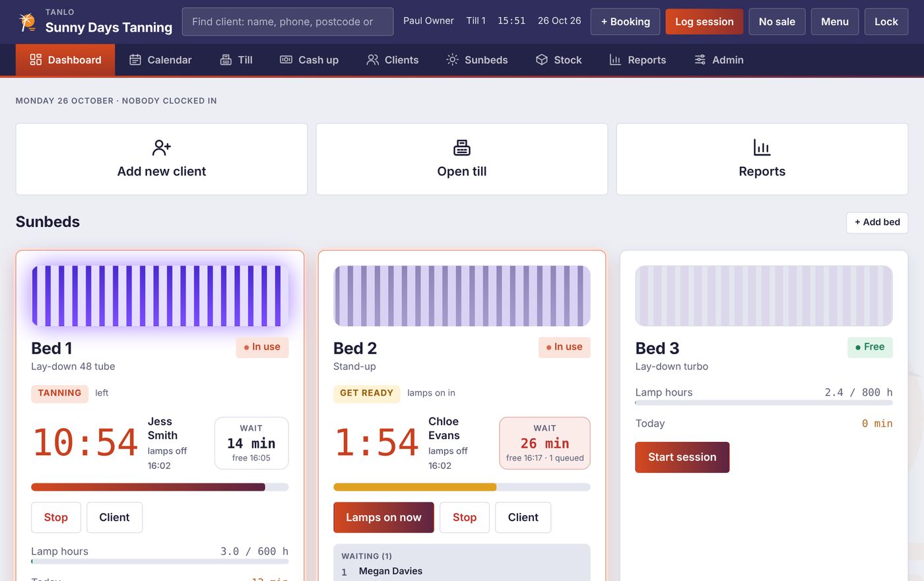This screenshot has height=581, width=924.
Task: Switch to the Calendar tab
Action: pos(160,60)
